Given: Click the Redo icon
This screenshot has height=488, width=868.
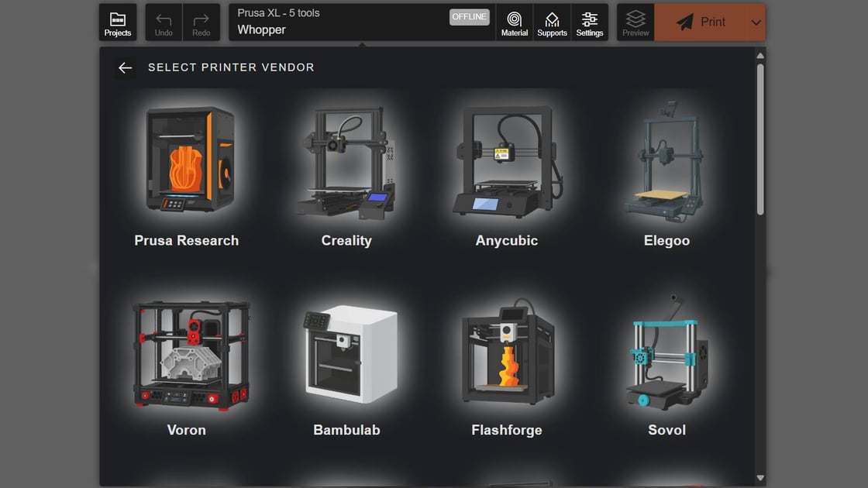Looking at the screenshot, I should click(200, 22).
